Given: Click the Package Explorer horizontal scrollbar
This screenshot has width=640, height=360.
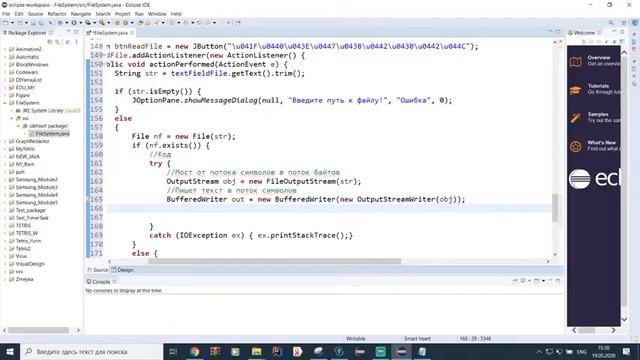Looking at the screenshot, I should pyautogui.click(x=39, y=330).
